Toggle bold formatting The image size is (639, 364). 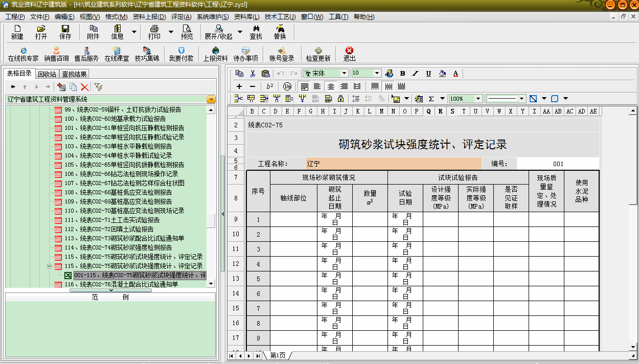[x=402, y=74]
